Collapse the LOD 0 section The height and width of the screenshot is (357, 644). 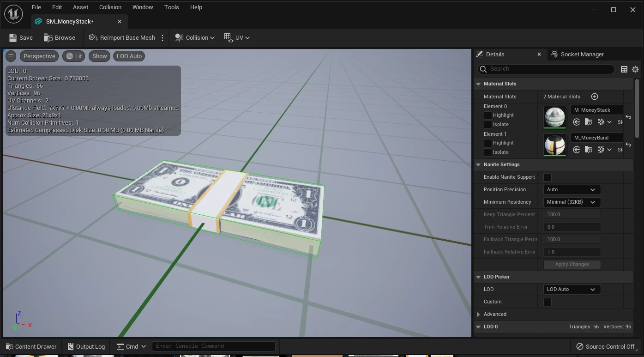478,327
